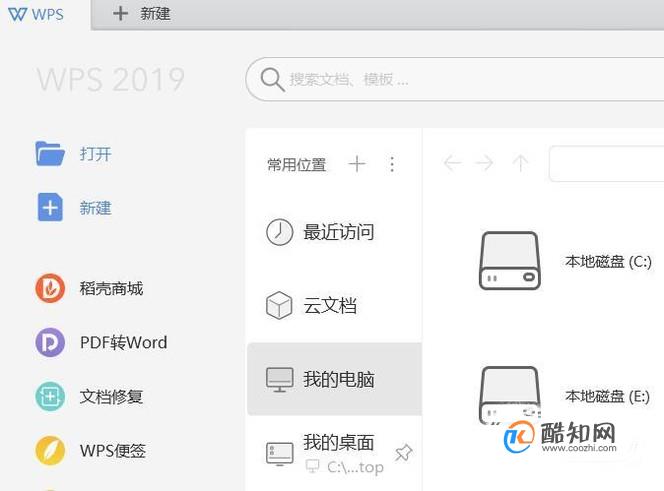This screenshot has height=491, width=664.
Task: Select 打开 in the left sidebar
Action: point(96,154)
